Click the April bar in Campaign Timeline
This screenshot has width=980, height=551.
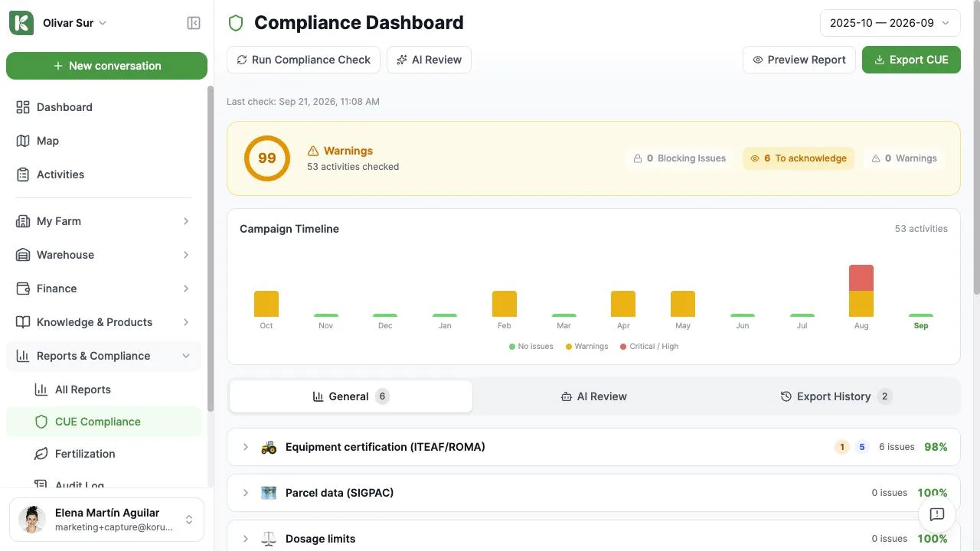tap(623, 304)
